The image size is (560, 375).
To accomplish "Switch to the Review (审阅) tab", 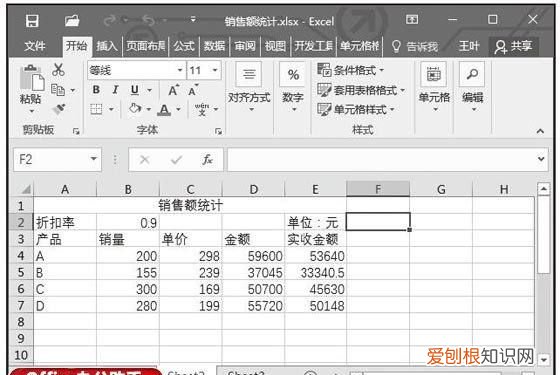I will (245, 46).
